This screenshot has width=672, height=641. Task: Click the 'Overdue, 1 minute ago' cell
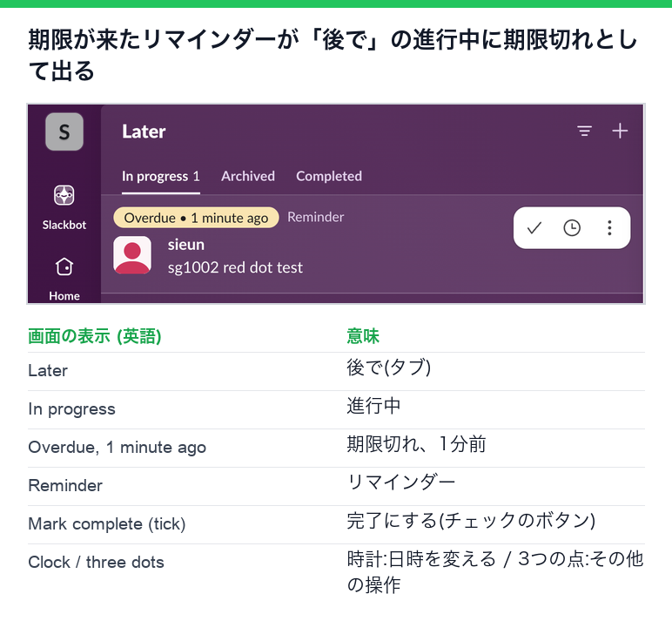[x=117, y=447]
